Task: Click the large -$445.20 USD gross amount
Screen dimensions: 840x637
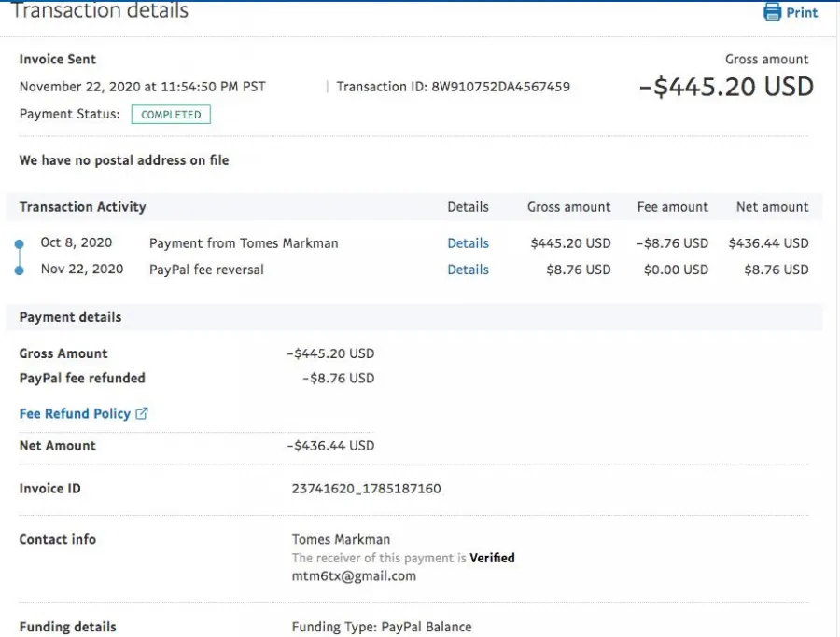Action: [x=726, y=87]
